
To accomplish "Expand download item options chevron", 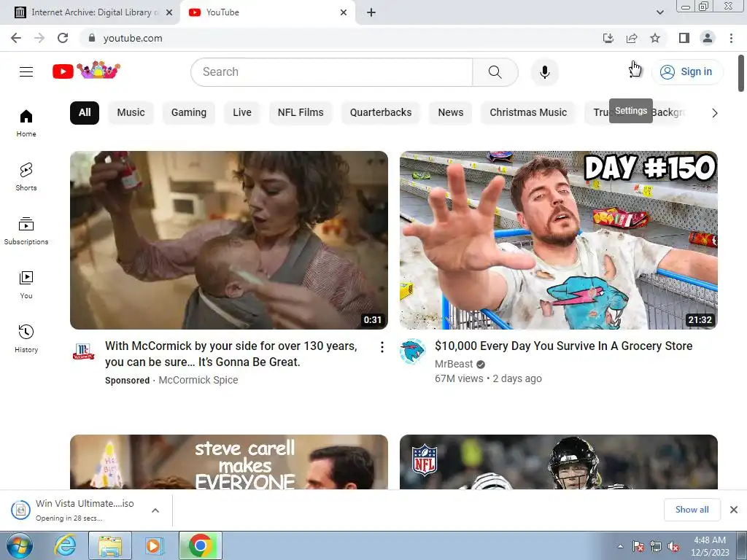I will (155, 510).
